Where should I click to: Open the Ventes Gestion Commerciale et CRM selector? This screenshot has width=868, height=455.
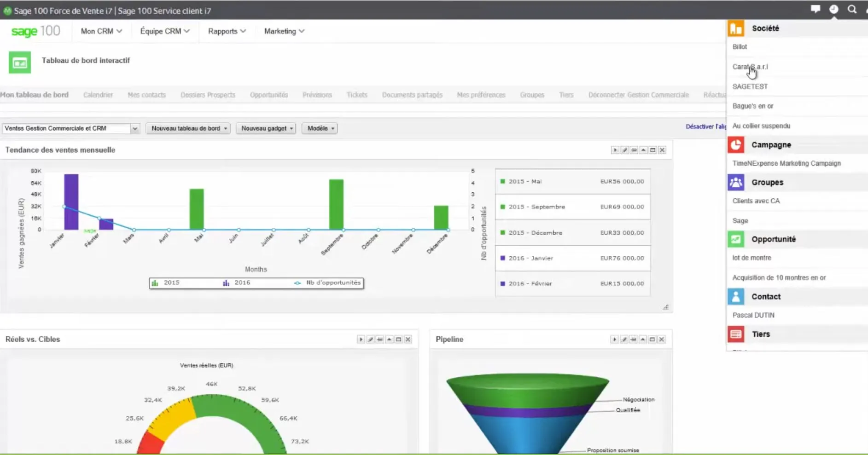[x=70, y=128]
